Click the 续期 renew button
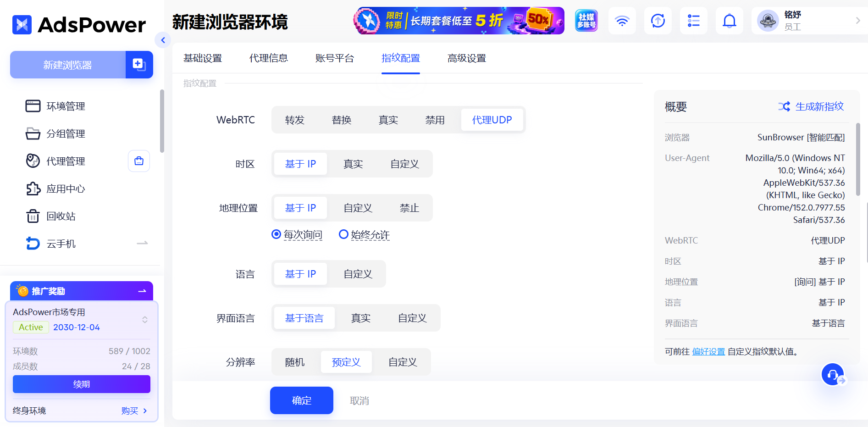The height and width of the screenshot is (427, 868). click(82, 384)
